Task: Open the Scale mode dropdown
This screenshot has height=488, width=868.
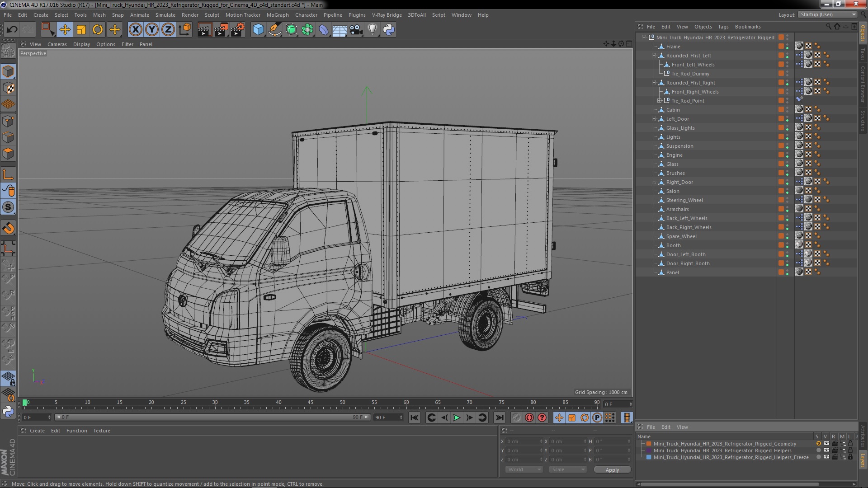Action: coord(568,470)
